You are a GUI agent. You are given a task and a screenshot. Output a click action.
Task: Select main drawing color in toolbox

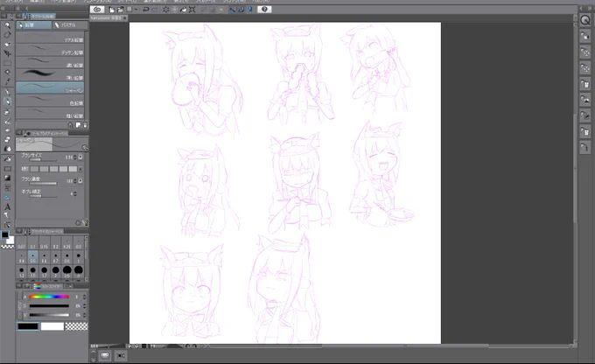[x=5, y=235]
